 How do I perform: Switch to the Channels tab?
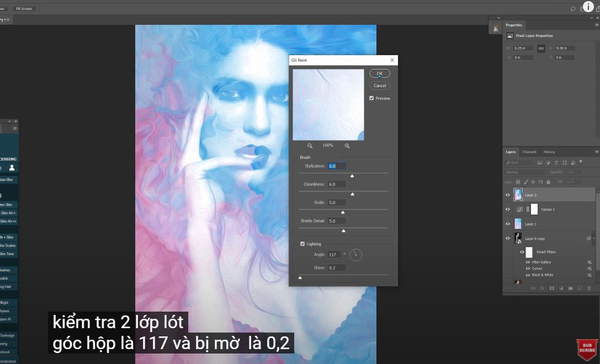click(x=529, y=152)
